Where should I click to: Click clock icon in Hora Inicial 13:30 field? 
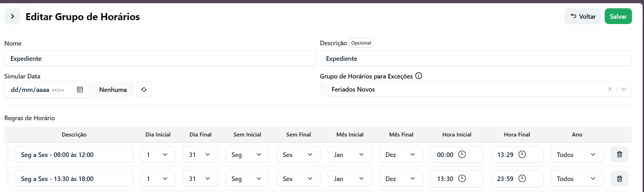tap(462, 179)
